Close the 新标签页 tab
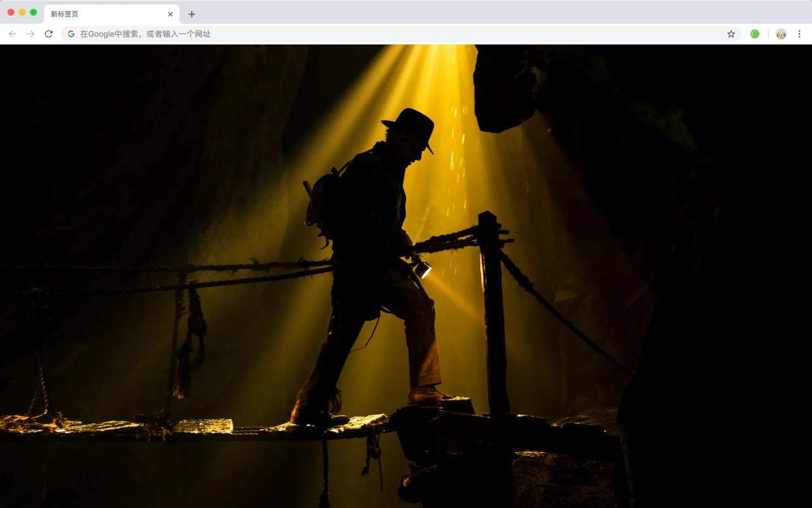The width and height of the screenshot is (812, 508). (x=170, y=14)
